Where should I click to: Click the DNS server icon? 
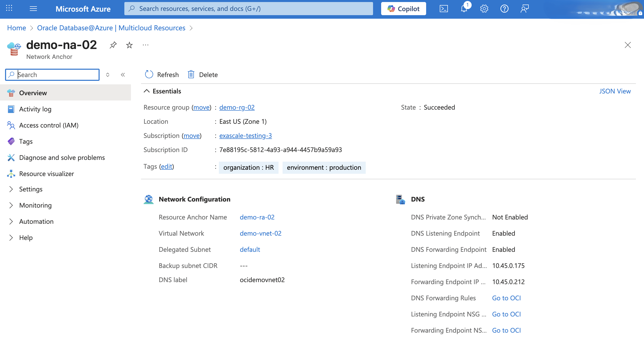(401, 199)
